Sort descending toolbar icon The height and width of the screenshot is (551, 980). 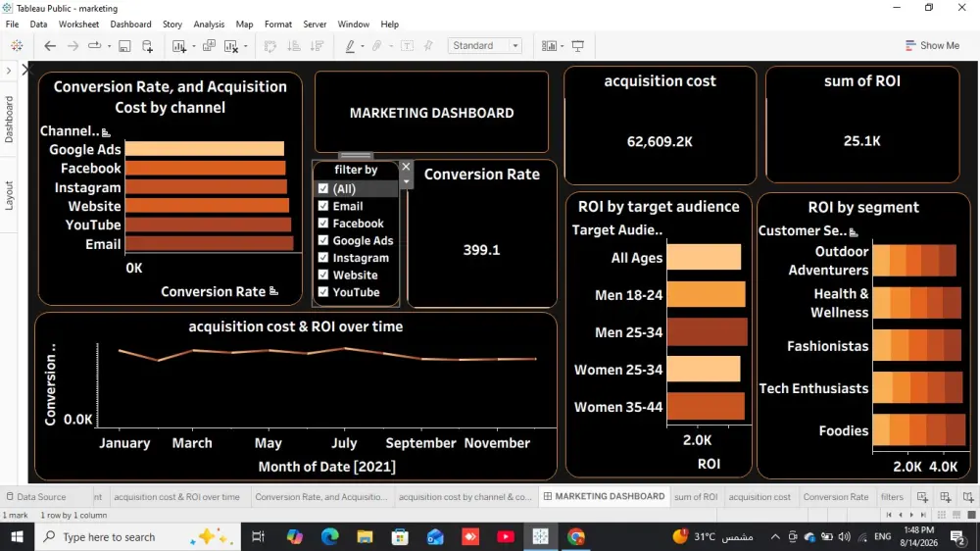pyautogui.click(x=317, y=46)
